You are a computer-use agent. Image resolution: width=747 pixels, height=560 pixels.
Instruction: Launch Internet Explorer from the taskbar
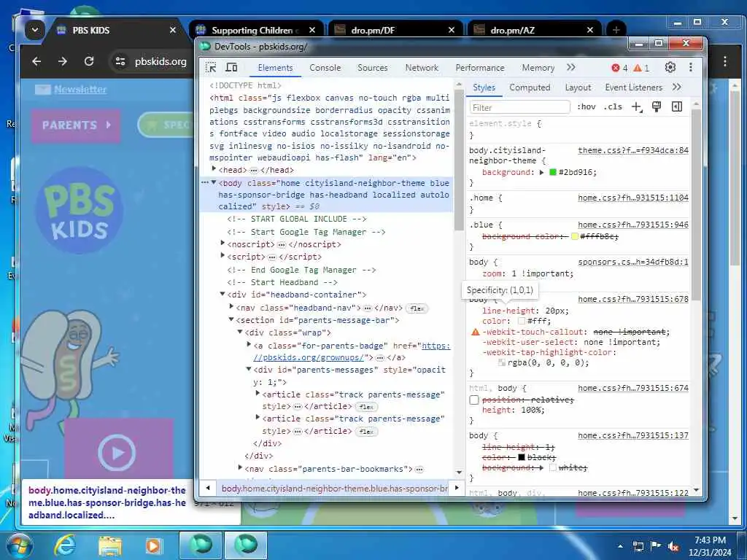click(64, 545)
